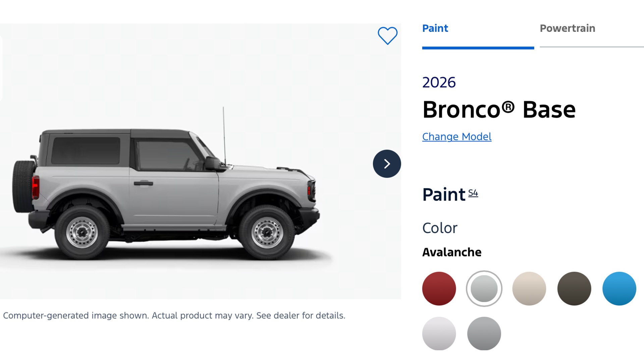Click the Color subsection label
This screenshot has height=362, width=644.
[439, 228]
